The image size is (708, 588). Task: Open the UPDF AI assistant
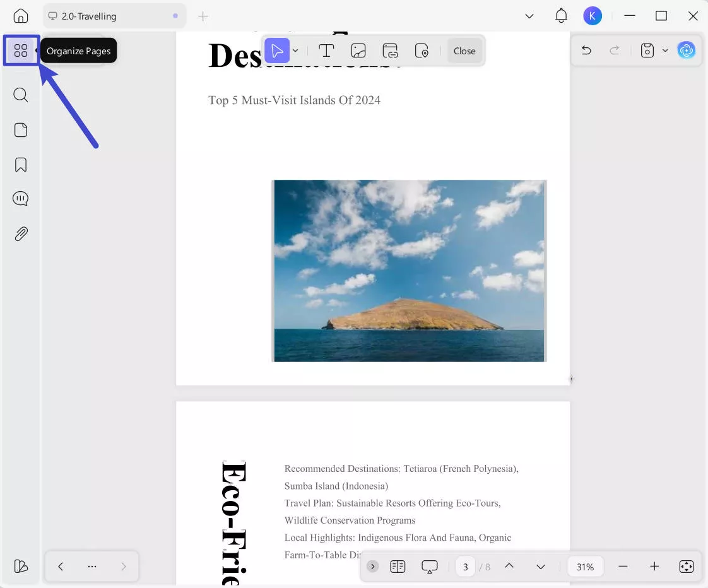coord(686,50)
